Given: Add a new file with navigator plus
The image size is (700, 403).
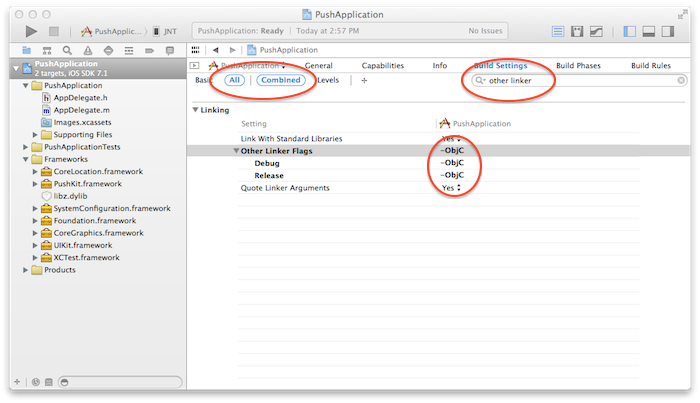Looking at the screenshot, I should click(x=17, y=382).
